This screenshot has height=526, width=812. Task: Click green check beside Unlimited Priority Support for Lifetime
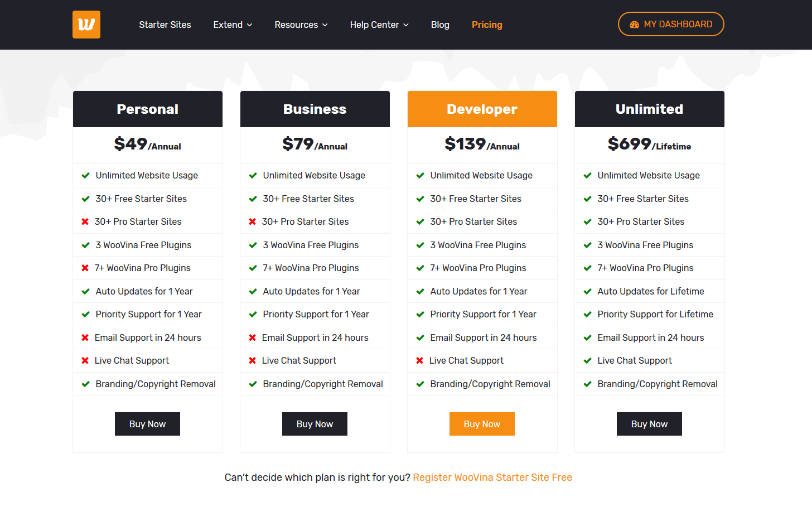tap(588, 314)
